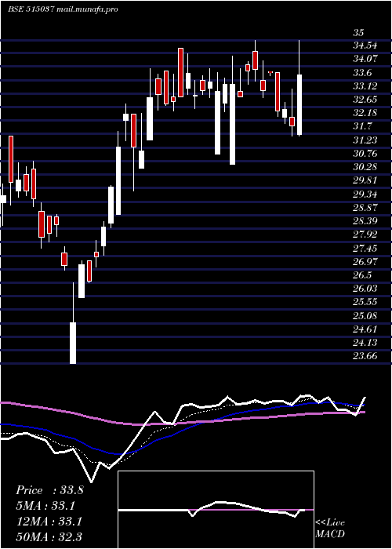
Task: Click the price axis label 26.97
Action: [365, 261]
